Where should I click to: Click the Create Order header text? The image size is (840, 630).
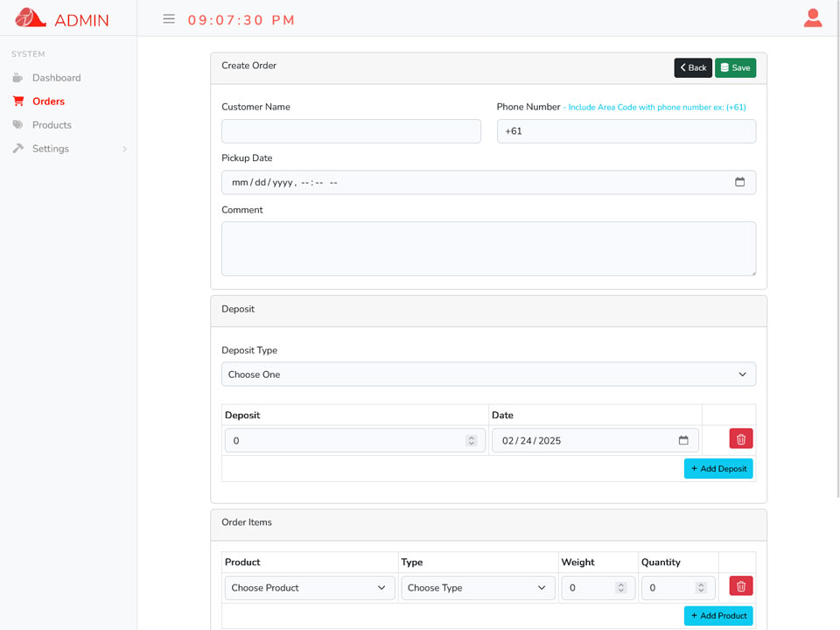click(249, 66)
